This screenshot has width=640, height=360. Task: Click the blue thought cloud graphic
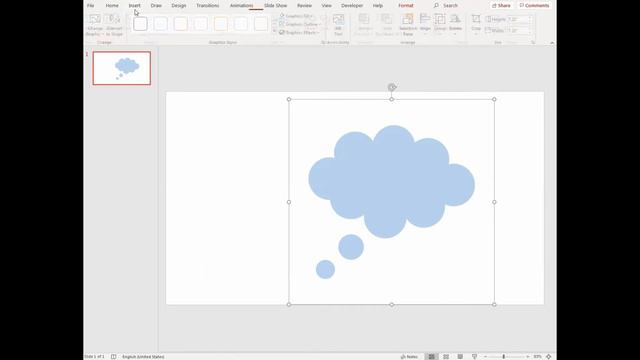tap(391, 181)
